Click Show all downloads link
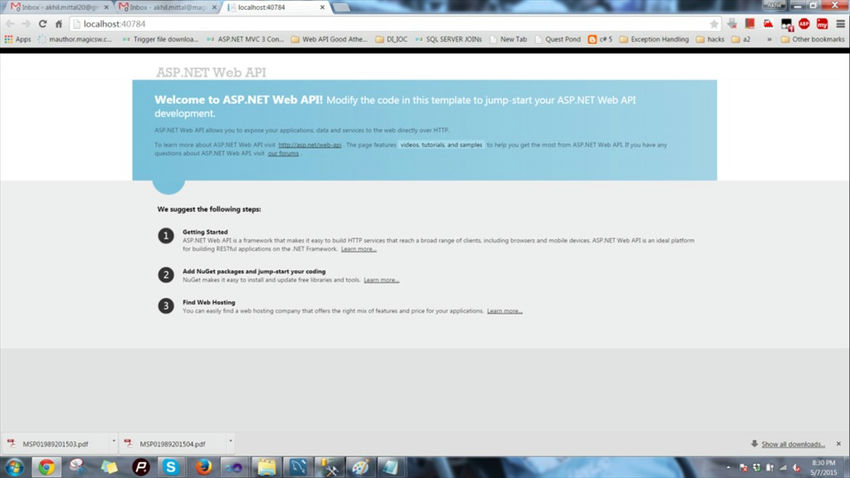The width and height of the screenshot is (850, 478). pos(793,444)
